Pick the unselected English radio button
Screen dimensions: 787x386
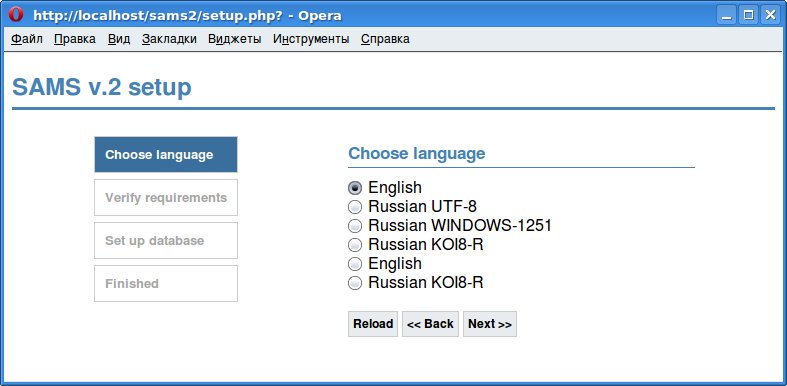point(355,264)
